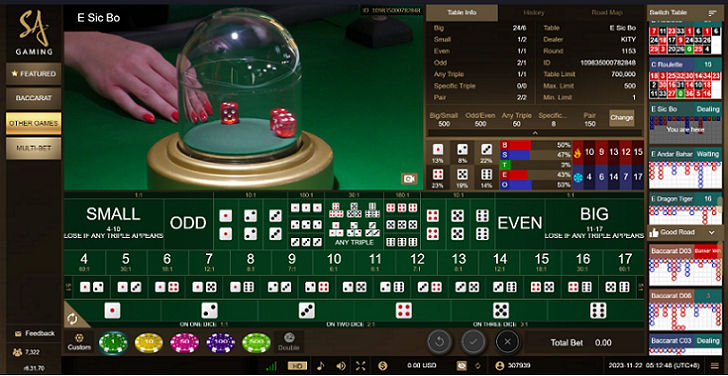The width and height of the screenshot is (728, 376).
Task: Switch to the History tab
Action: click(x=534, y=13)
